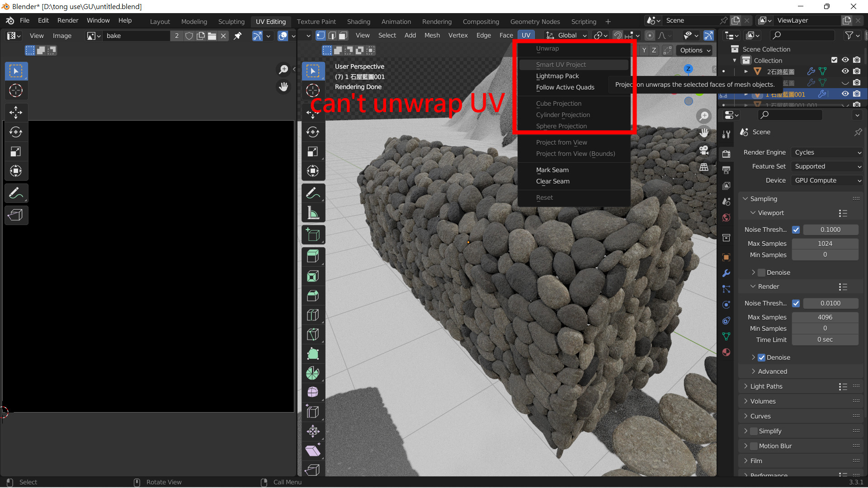Image resolution: width=868 pixels, height=488 pixels.
Task: Switch to the Texture Paint workspace tab
Action: tap(316, 21)
